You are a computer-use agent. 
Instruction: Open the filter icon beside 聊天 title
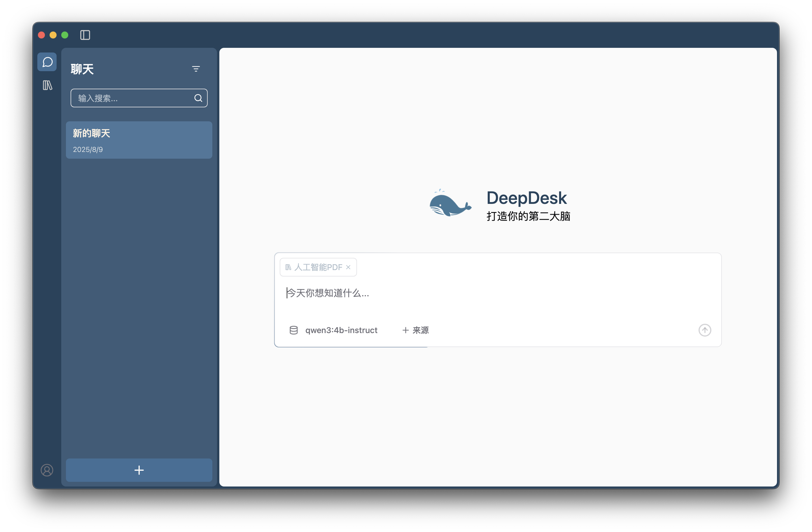click(x=196, y=69)
